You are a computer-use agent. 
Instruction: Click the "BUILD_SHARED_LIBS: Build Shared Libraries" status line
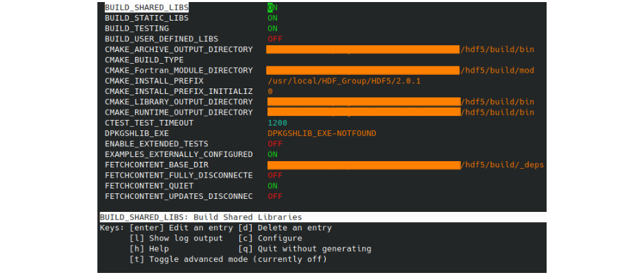pyautogui.click(x=201, y=217)
